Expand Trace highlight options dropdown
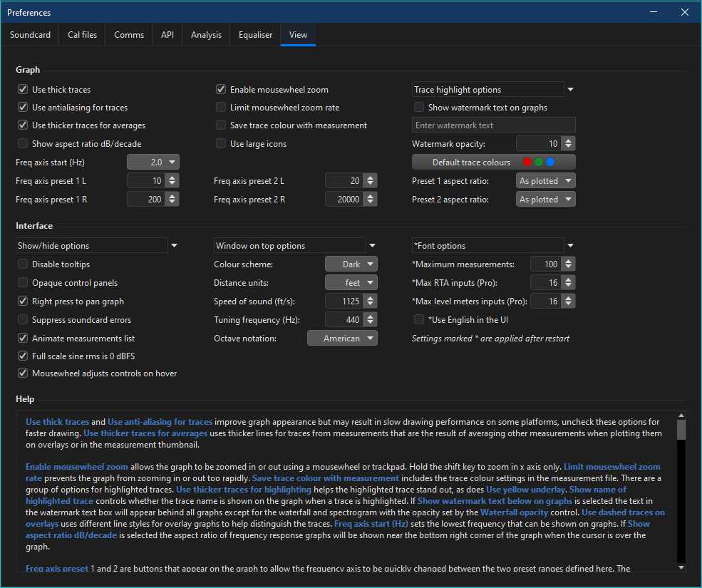This screenshot has width=702, height=588. (570, 90)
